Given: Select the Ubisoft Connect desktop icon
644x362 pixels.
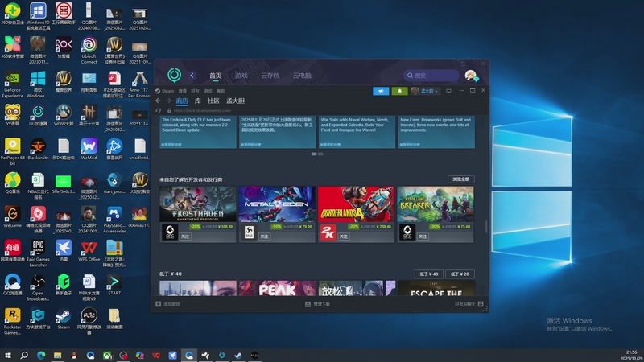Looking at the screenshot, I should click(x=89, y=51).
